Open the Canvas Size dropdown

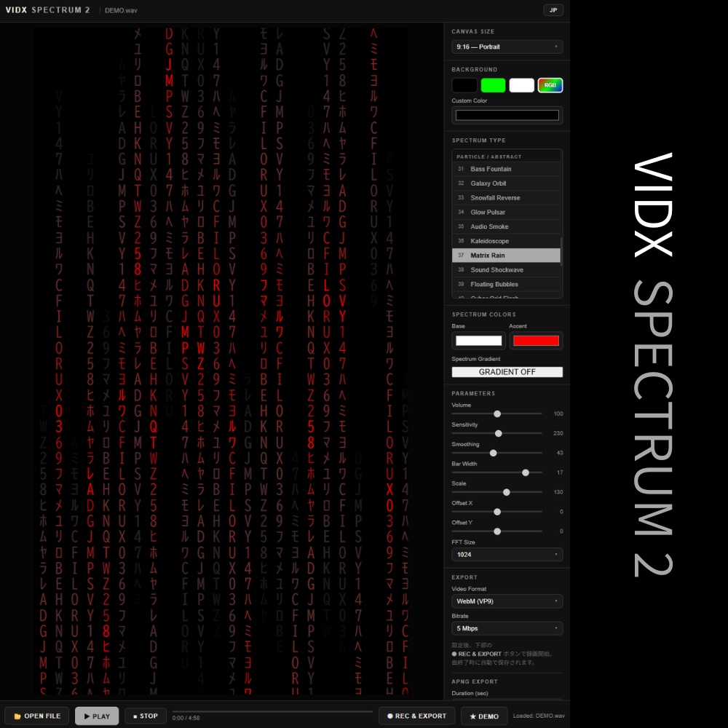coord(507,47)
